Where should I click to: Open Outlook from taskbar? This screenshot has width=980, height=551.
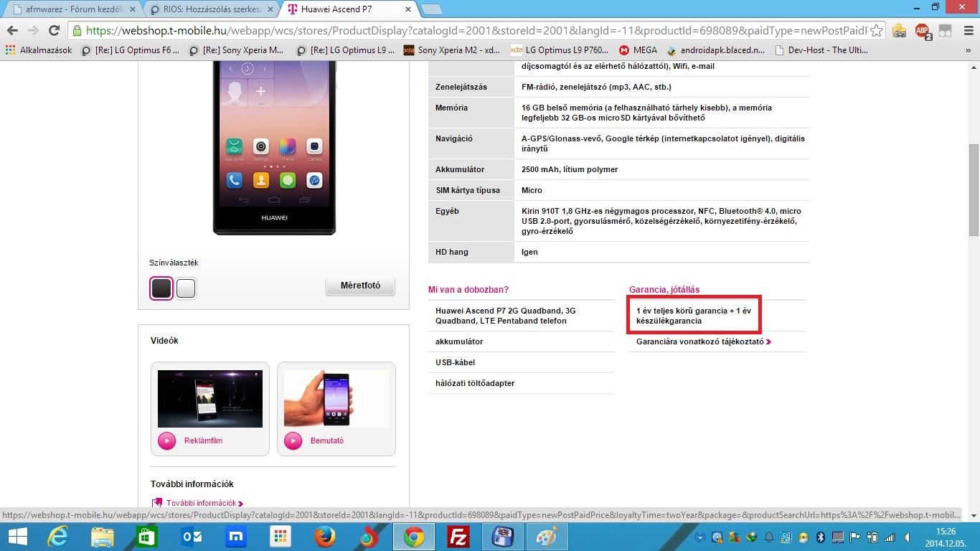[x=191, y=537]
